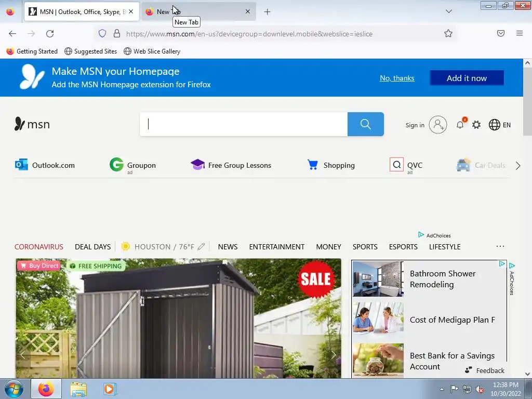Open the Free Group Lessons shortcut

[x=231, y=165]
